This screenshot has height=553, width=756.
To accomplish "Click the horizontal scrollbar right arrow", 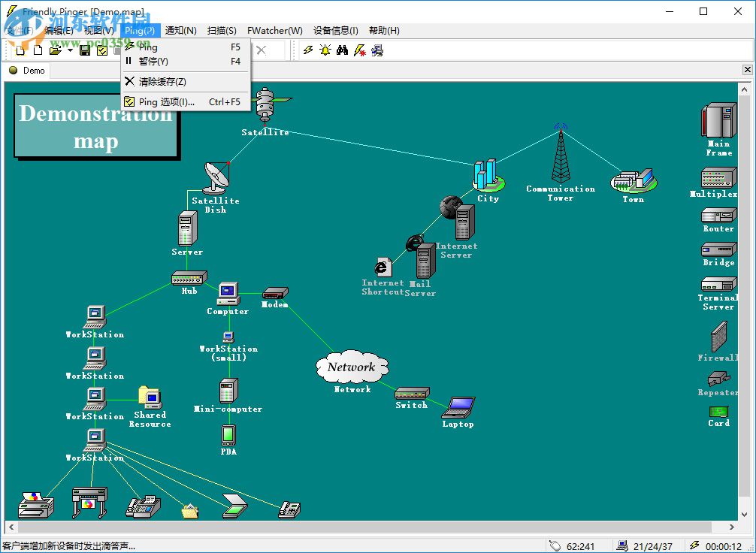I will pos(732,527).
